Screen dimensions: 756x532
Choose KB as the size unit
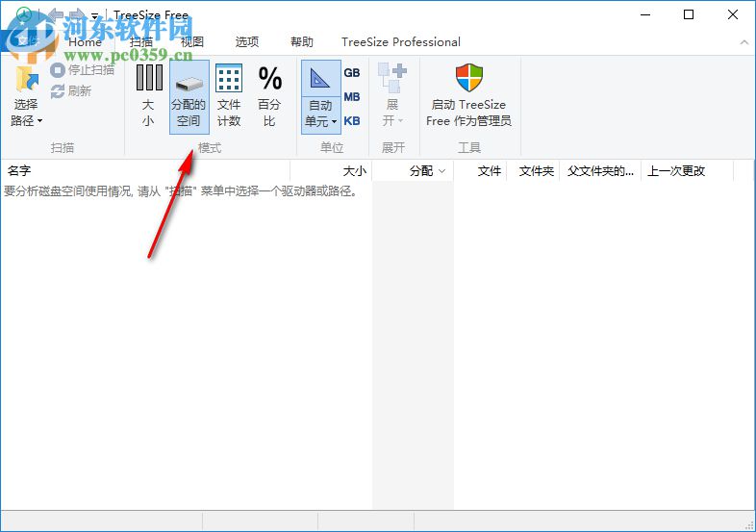point(352,121)
